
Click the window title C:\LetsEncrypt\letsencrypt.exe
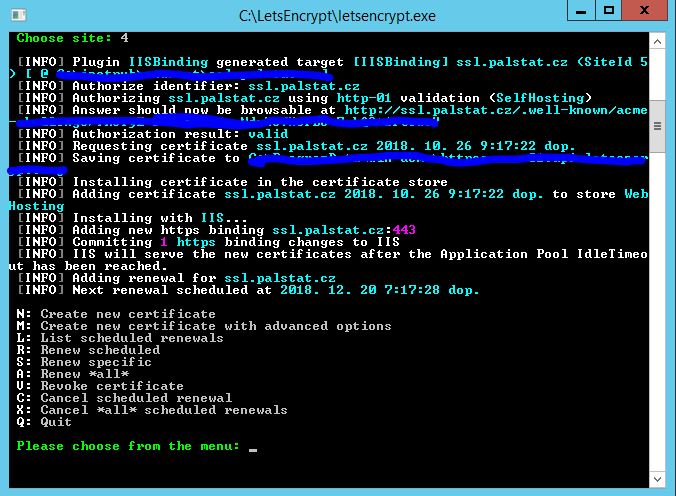(337, 16)
